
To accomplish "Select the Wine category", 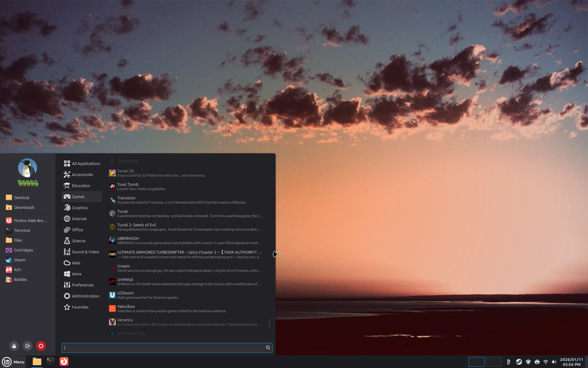I will click(x=77, y=274).
